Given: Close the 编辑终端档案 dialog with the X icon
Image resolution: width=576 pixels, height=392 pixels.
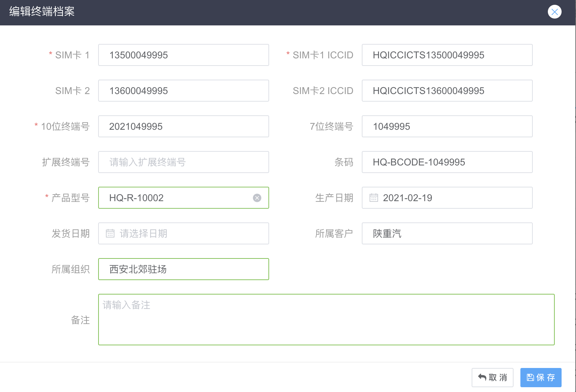Looking at the screenshot, I should click(x=554, y=12).
